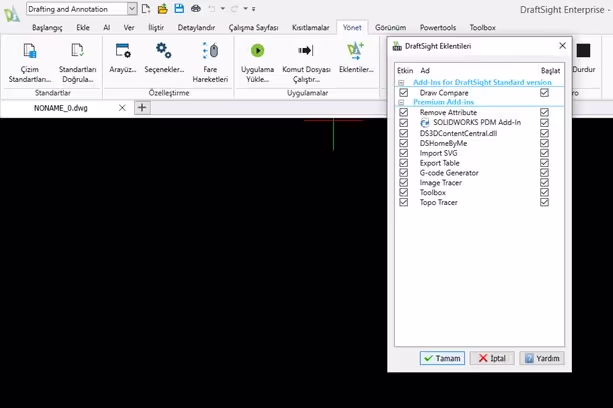
Task: Open Çizim Standartları tool
Action: (x=30, y=63)
